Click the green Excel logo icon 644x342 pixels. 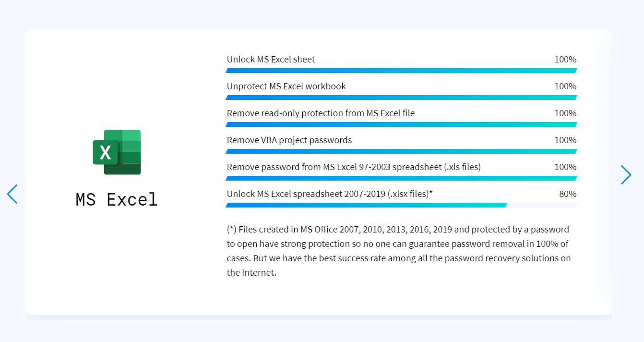117,152
